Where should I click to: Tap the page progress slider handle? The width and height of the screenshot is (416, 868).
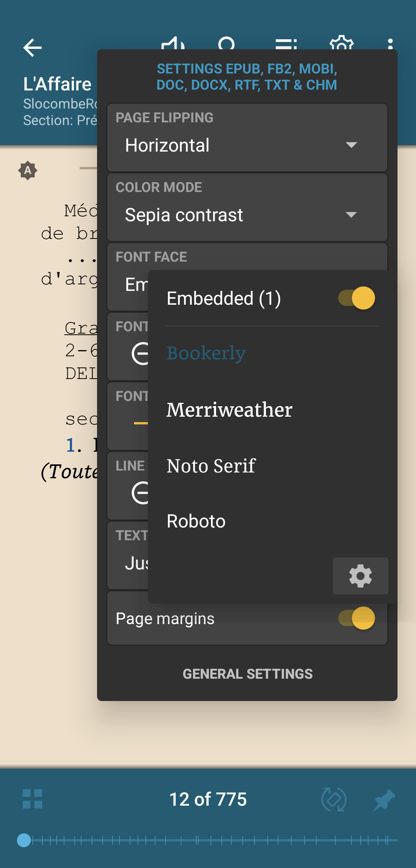pyautogui.click(x=24, y=840)
